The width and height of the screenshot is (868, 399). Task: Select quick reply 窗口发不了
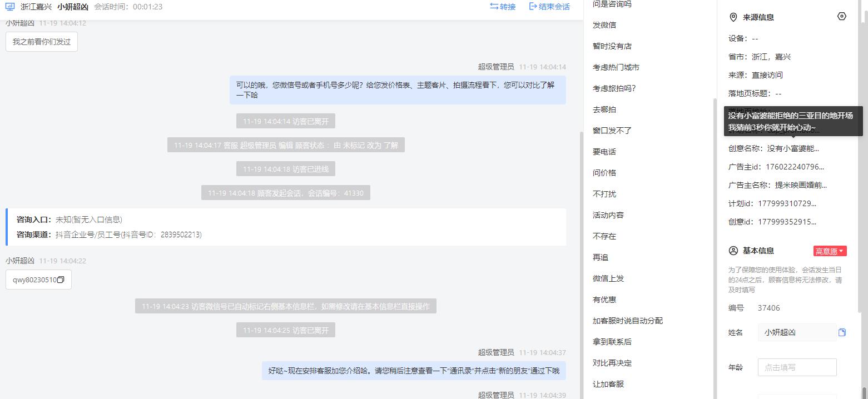pyautogui.click(x=612, y=131)
